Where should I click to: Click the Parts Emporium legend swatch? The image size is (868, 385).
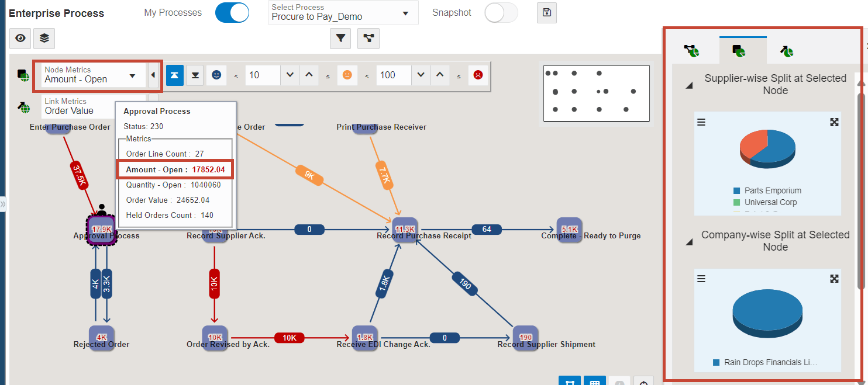pyautogui.click(x=736, y=190)
